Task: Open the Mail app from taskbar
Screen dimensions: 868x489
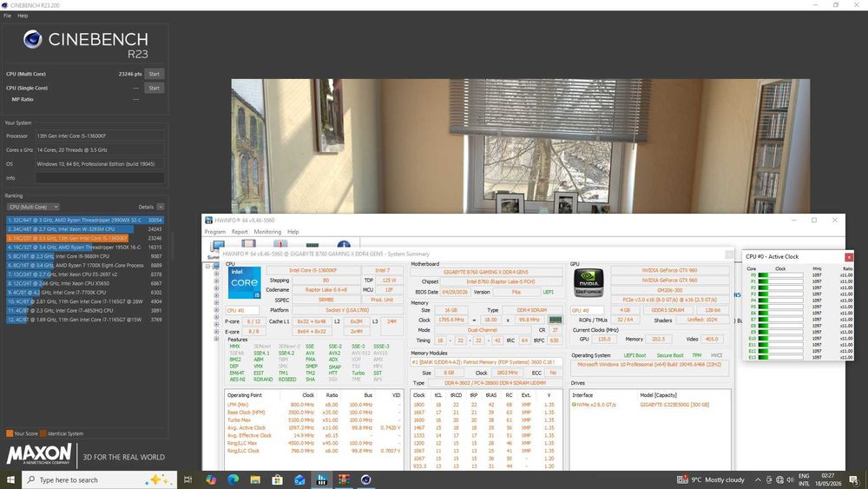Action: 299,479
